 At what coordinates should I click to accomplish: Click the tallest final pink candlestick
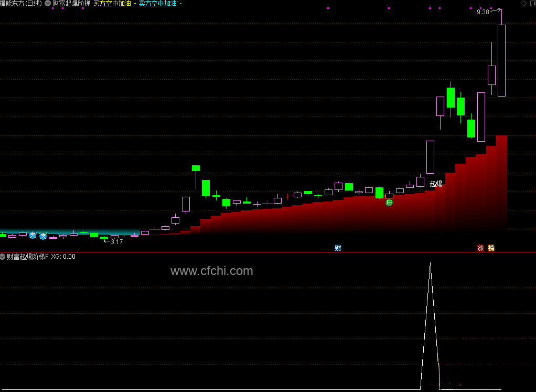pos(501,60)
